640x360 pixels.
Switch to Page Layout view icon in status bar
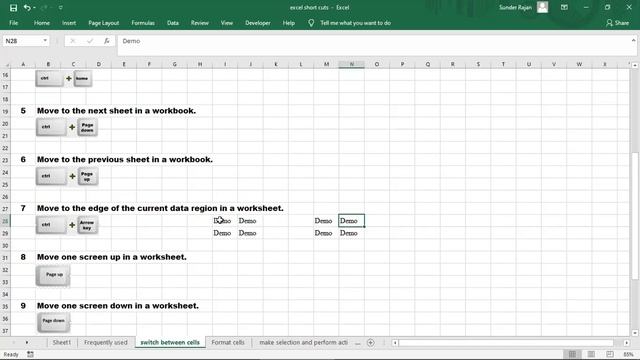(591, 354)
